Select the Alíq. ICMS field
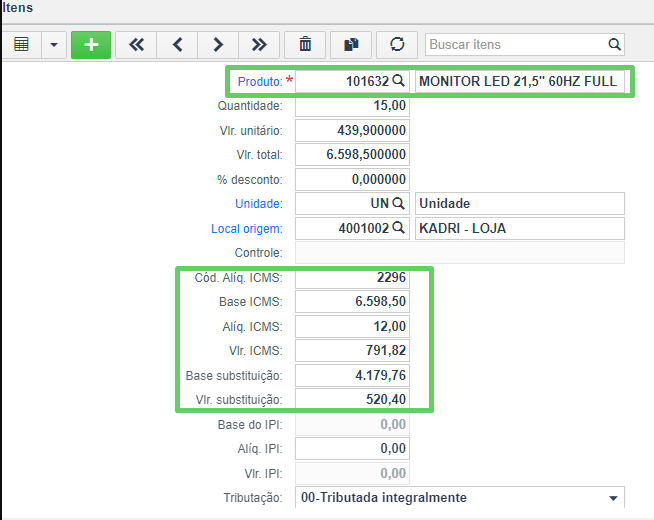Screen dimensions: 654x520 click(352, 327)
